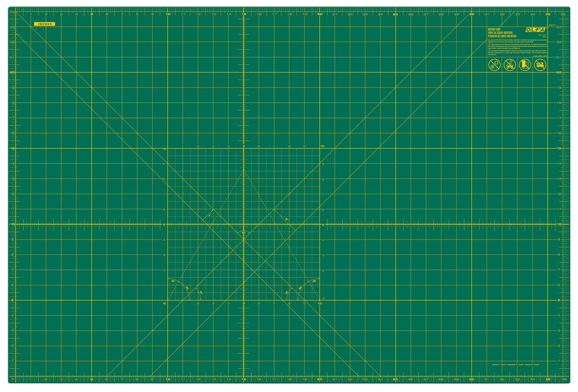Click the no hot car storage icon
Viewport: 578px width, 392px height.
pos(510,65)
